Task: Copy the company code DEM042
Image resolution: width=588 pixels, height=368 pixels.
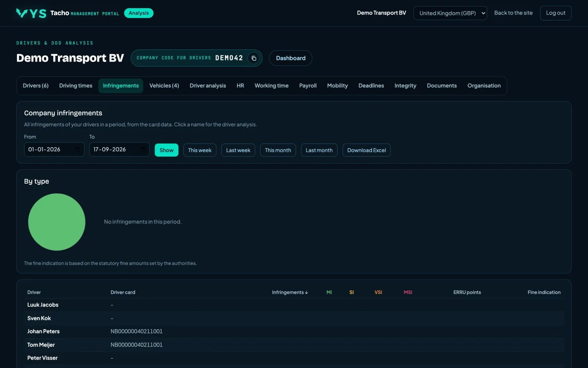Action: pyautogui.click(x=254, y=58)
